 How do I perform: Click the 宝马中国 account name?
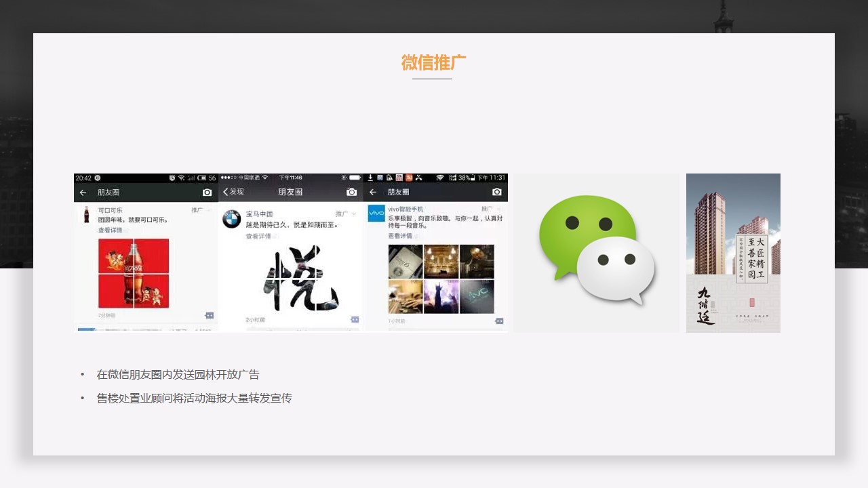[259, 213]
